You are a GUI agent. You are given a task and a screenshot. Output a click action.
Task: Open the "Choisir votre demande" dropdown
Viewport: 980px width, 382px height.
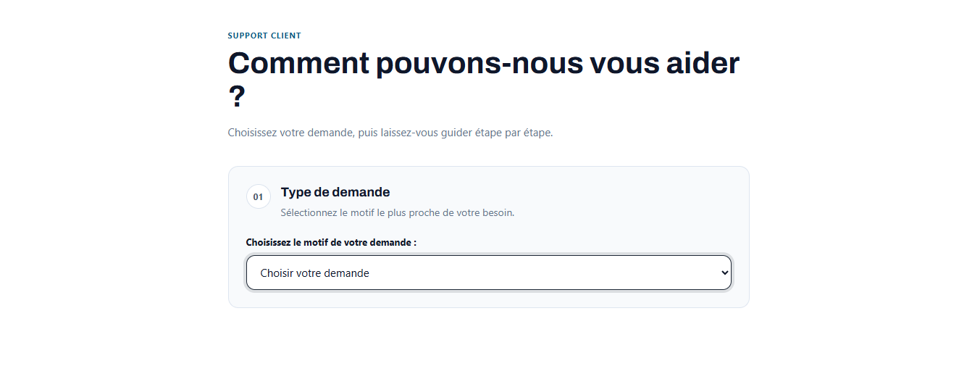click(x=489, y=273)
